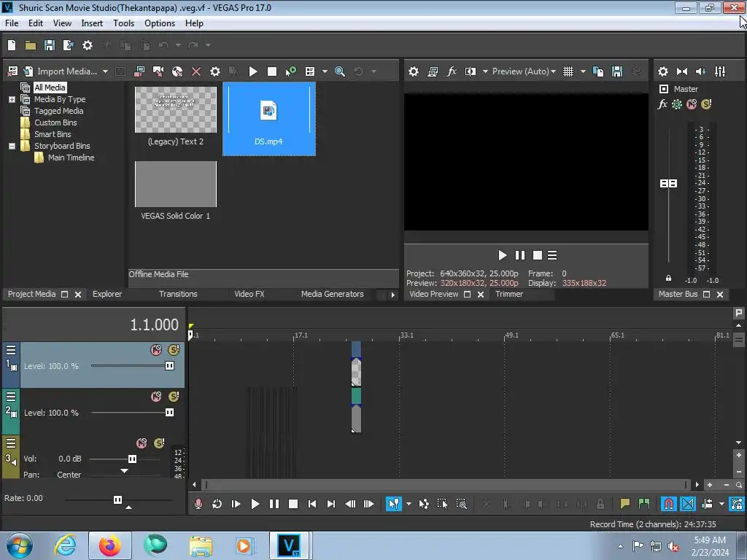747x560 pixels.
Task: Click the magnifier search icon in Project Media
Action: click(340, 71)
